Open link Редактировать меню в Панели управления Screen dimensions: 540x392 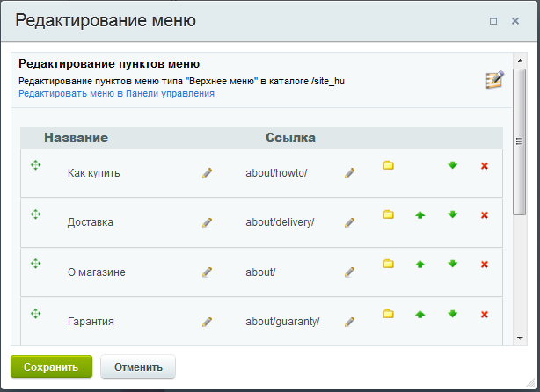[116, 93]
